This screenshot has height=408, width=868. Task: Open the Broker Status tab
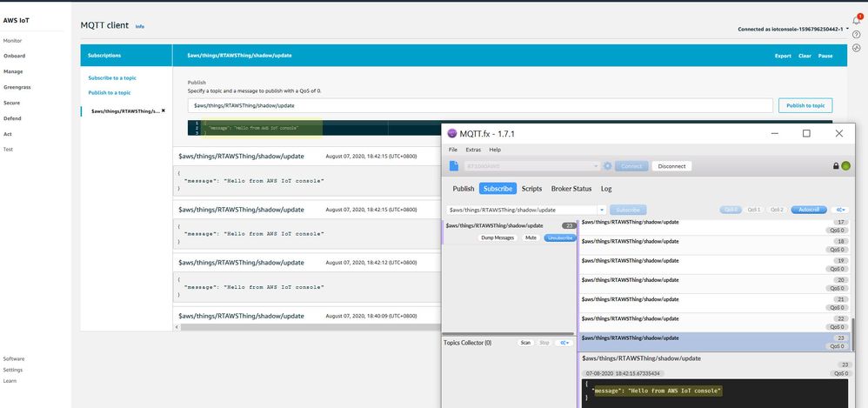tap(571, 189)
